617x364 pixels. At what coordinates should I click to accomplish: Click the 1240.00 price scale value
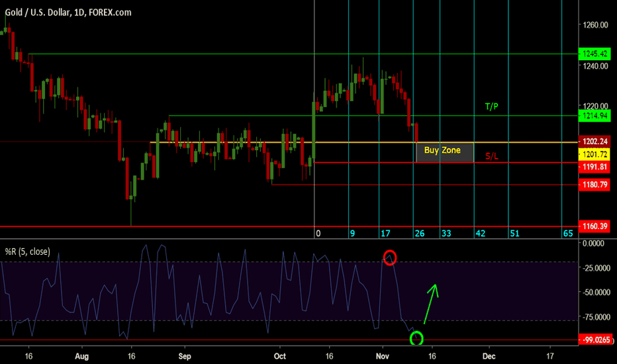(595, 66)
